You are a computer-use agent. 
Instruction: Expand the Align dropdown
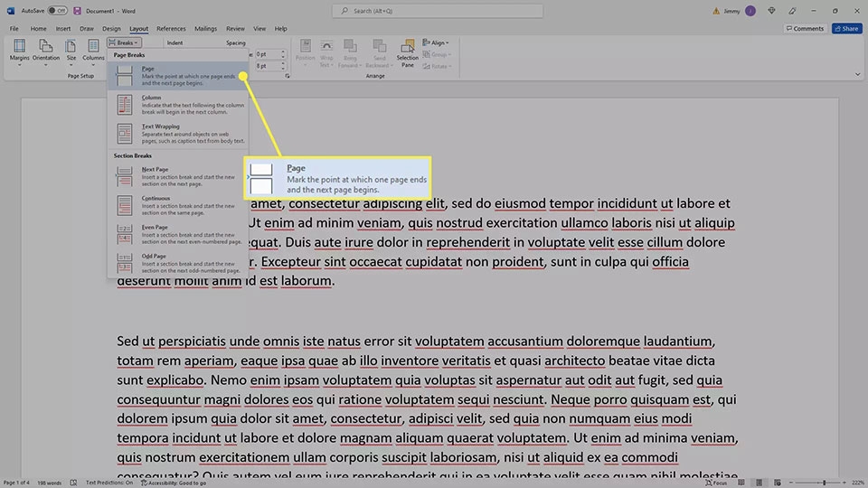pos(436,42)
